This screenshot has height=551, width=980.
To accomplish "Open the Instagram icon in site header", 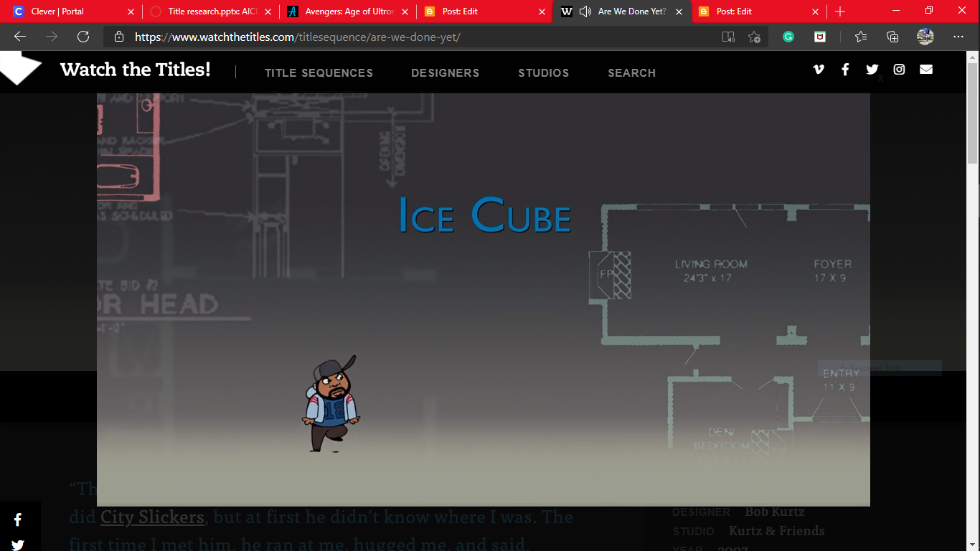I will coord(899,69).
